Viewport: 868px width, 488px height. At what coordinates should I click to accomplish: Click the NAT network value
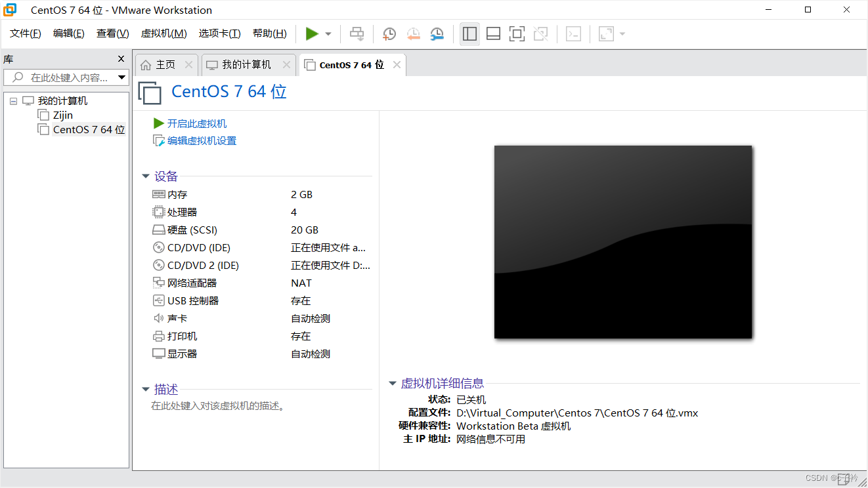(301, 283)
